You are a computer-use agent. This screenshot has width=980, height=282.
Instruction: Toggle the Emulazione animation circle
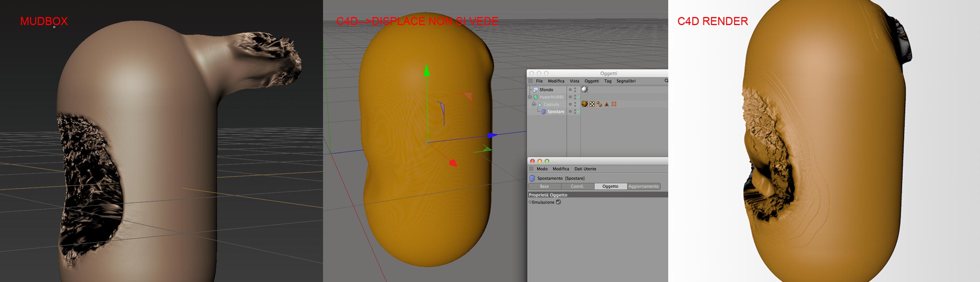tap(530, 202)
